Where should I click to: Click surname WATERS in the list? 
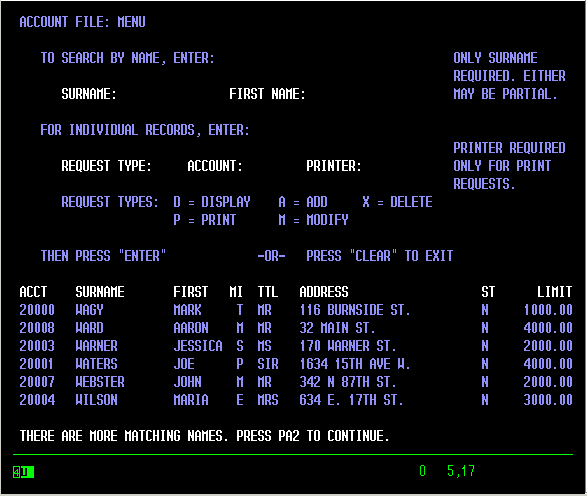click(97, 364)
